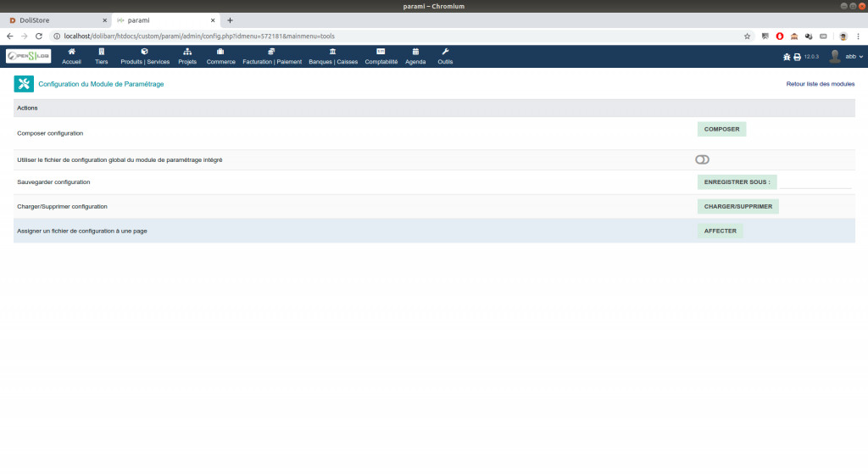Click ENREGISTRER SOUS button

(737, 181)
